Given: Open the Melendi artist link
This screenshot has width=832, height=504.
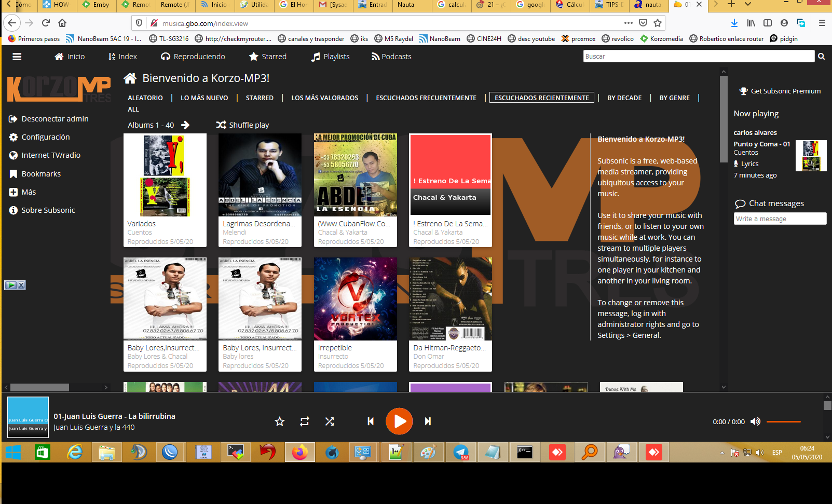Looking at the screenshot, I should [x=235, y=233].
